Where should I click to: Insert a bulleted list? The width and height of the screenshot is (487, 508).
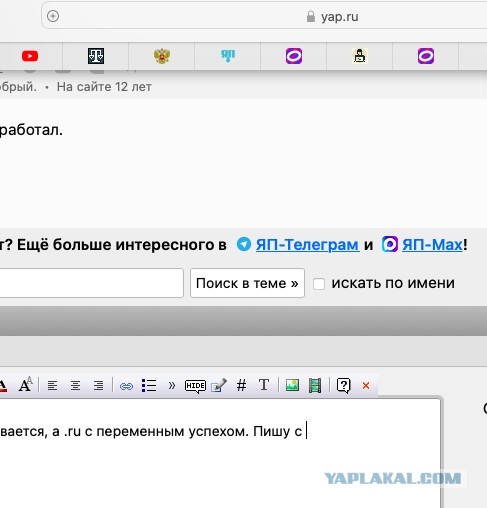point(149,385)
